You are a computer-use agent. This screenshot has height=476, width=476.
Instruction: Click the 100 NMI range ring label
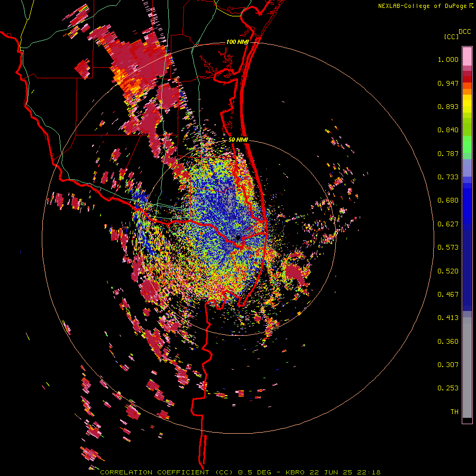pyautogui.click(x=237, y=42)
